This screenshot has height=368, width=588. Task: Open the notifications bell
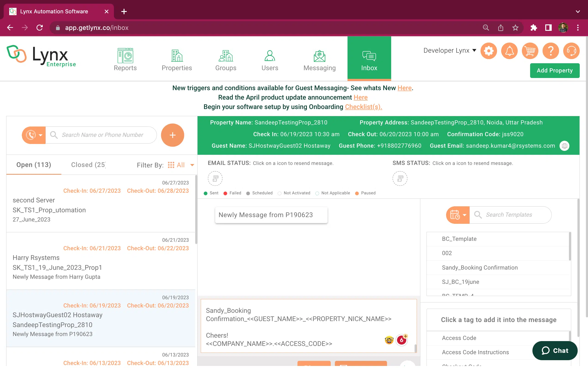point(509,51)
